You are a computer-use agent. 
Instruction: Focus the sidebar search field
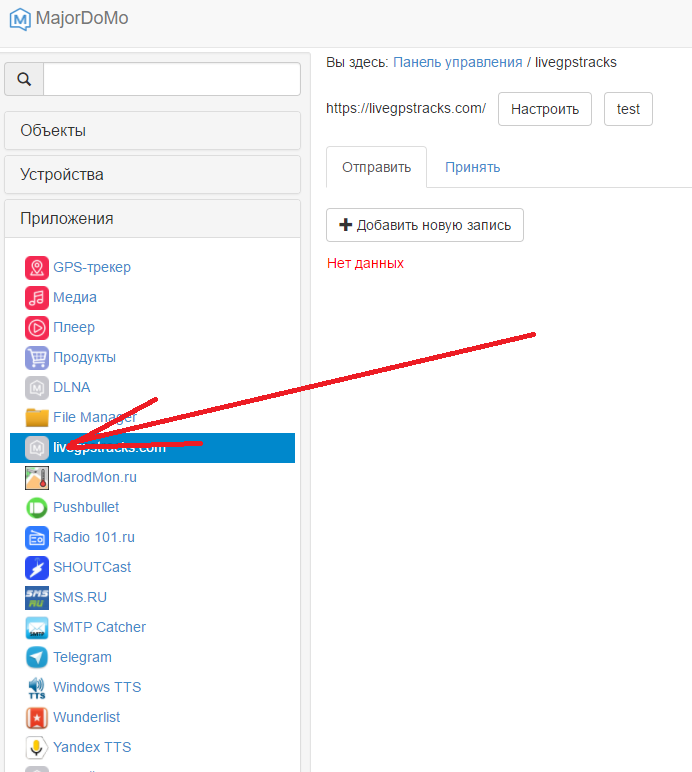[x=172, y=79]
